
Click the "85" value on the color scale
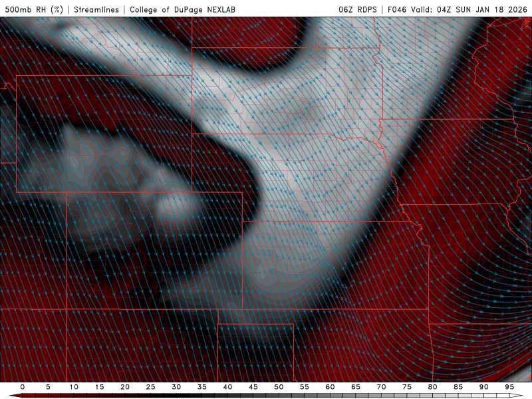(x=458, y=387)
